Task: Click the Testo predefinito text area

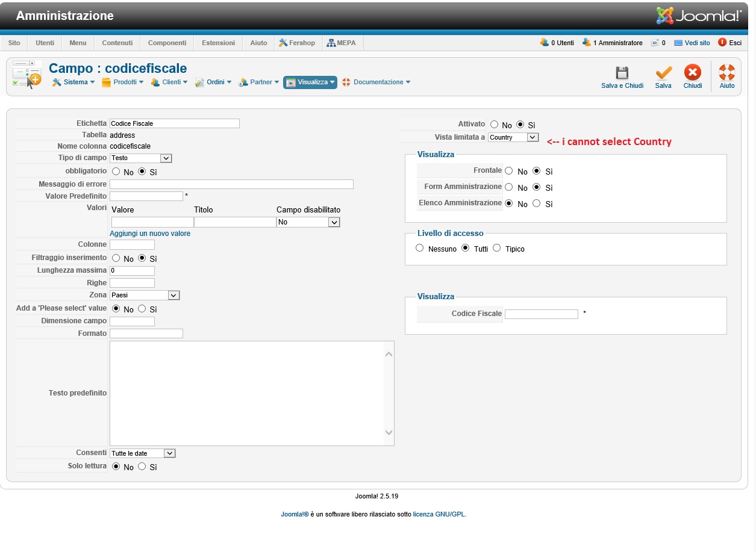Action: tap(252, 393)
